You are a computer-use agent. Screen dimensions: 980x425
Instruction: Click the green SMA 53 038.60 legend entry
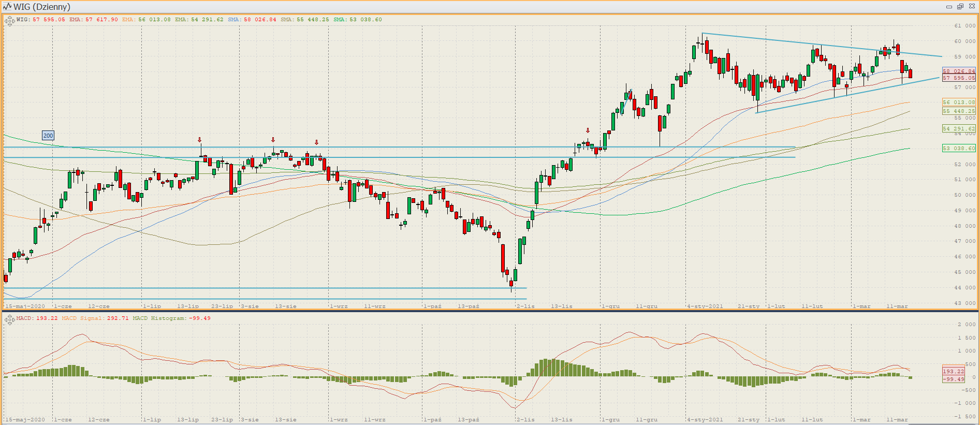click(358, 20)
